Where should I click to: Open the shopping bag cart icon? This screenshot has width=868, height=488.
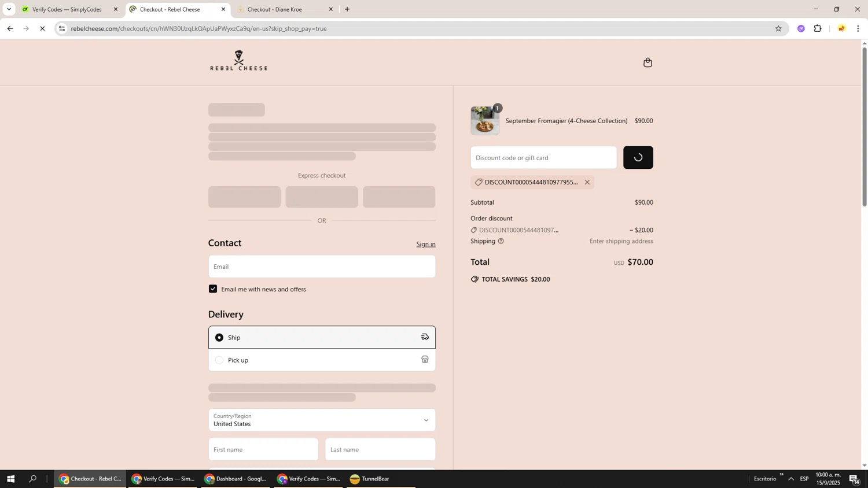click(x=648, y=62)
